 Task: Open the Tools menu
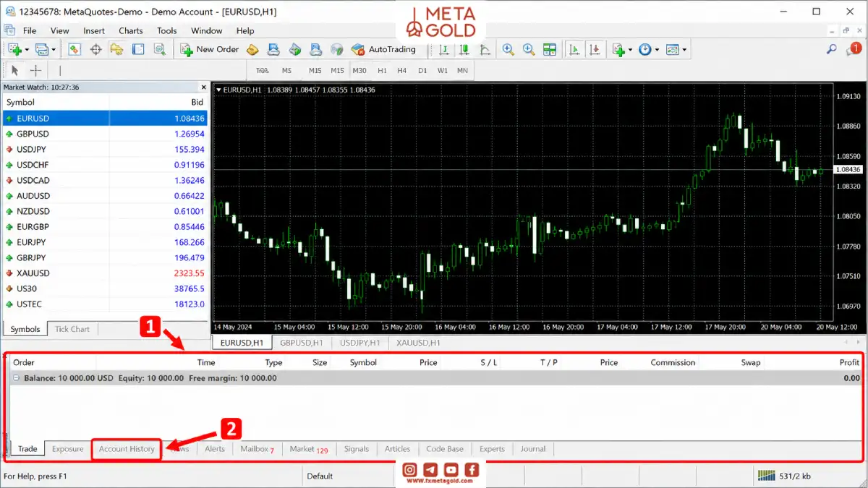click(167, 30)
